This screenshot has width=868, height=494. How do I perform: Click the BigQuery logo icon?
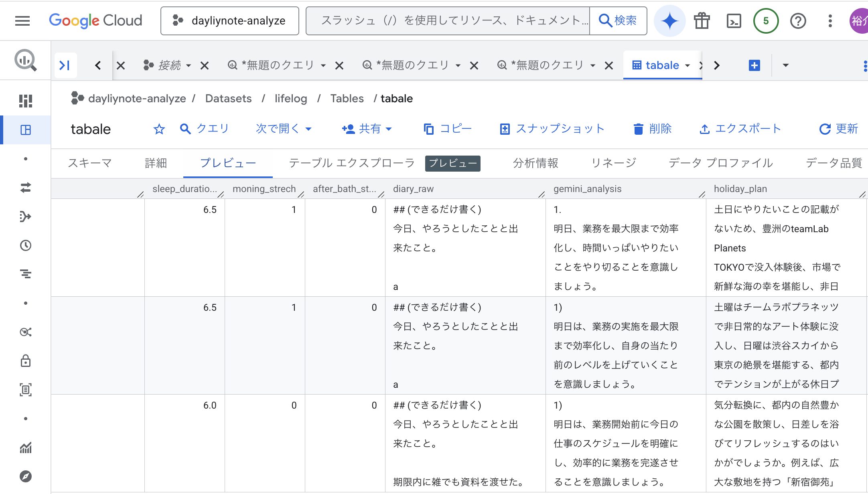[x=26, y=61]
